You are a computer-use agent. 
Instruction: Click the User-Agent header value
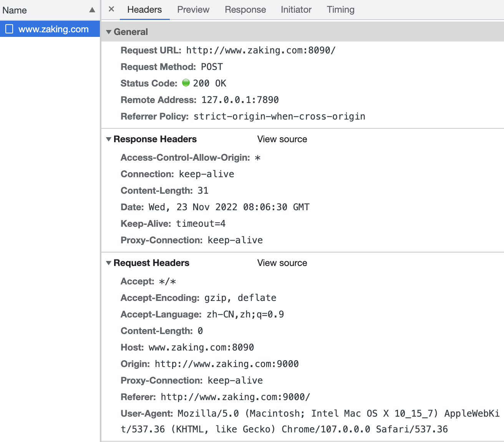[x=310, y=421]
